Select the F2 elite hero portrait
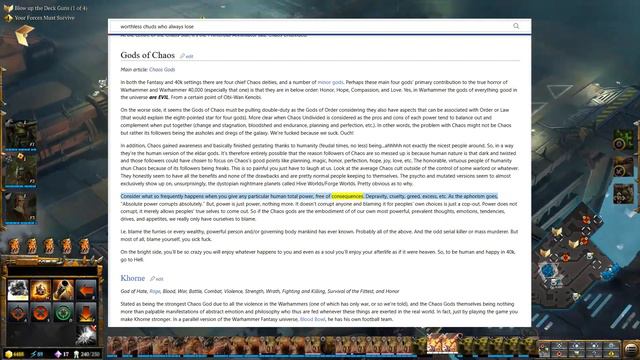 pos(20,170)
